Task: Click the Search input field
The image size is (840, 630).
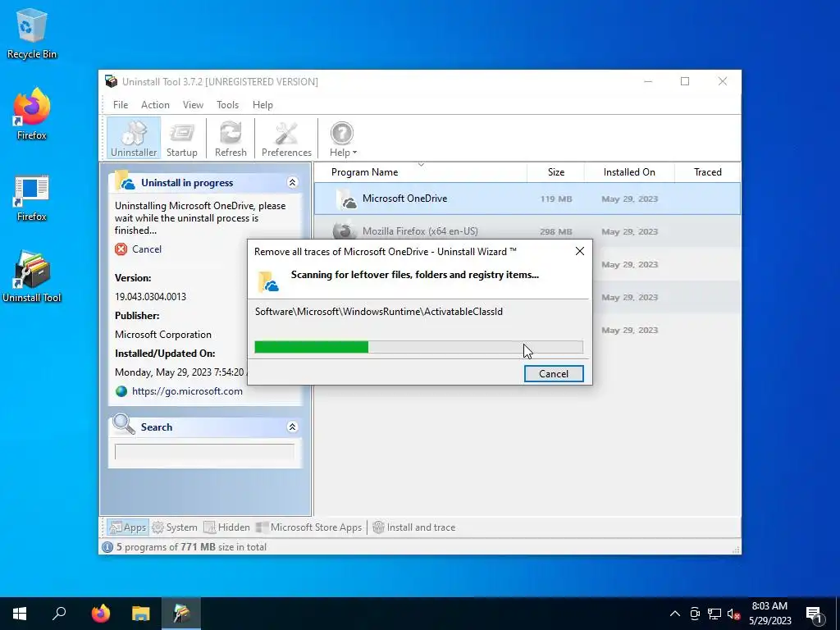Action: (204, 452)
